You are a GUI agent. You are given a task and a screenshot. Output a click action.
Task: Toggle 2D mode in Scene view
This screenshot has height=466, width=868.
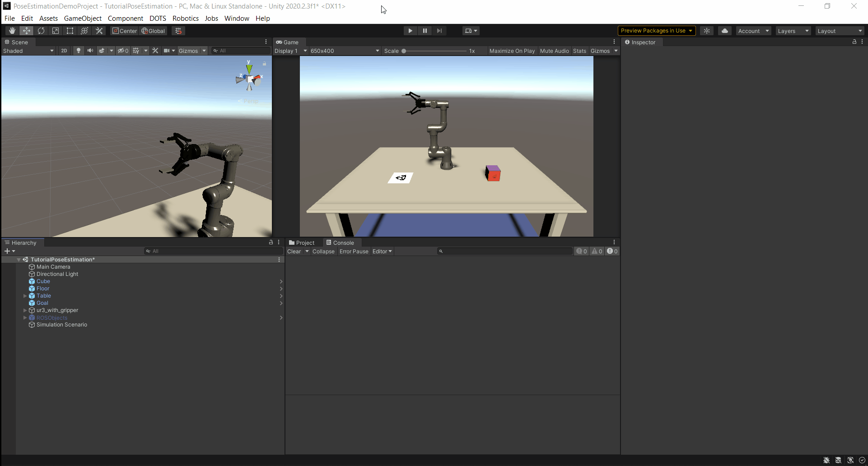coord(64,51)
